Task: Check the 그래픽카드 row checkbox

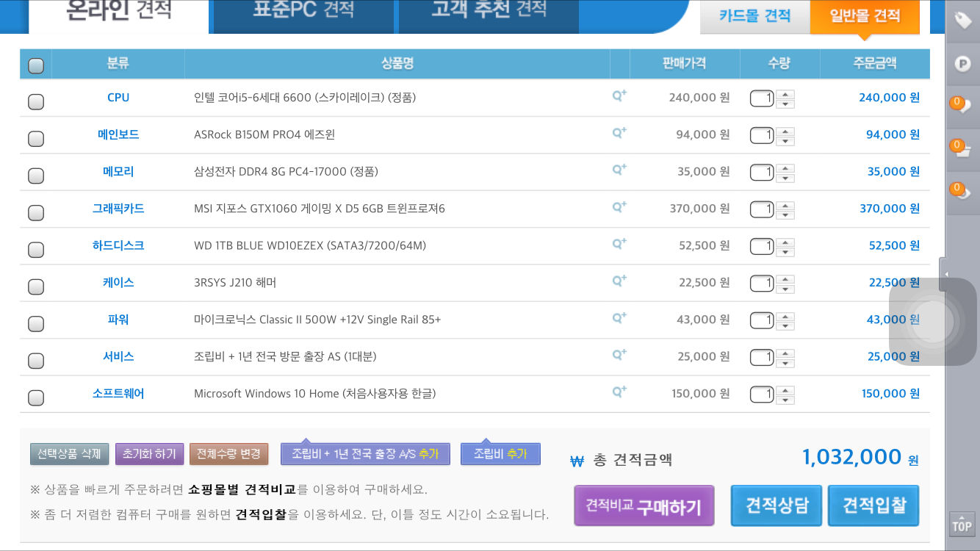Action: (x=35, y=213)
